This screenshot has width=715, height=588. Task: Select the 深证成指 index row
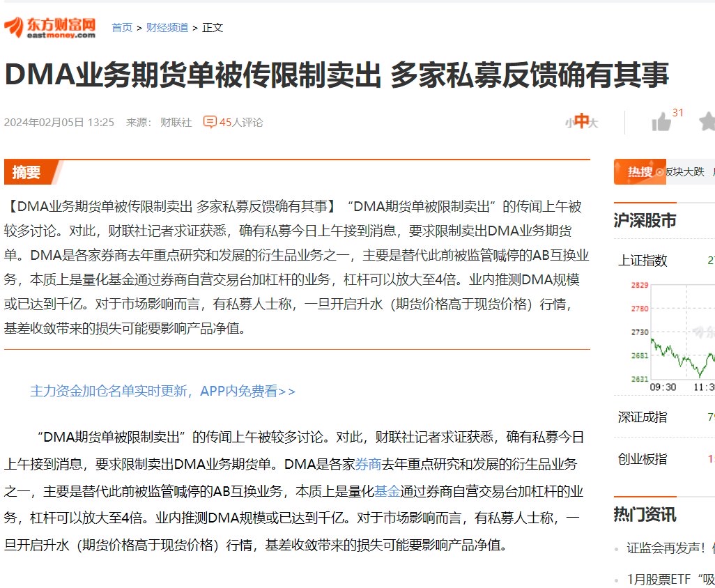(664, 417)
